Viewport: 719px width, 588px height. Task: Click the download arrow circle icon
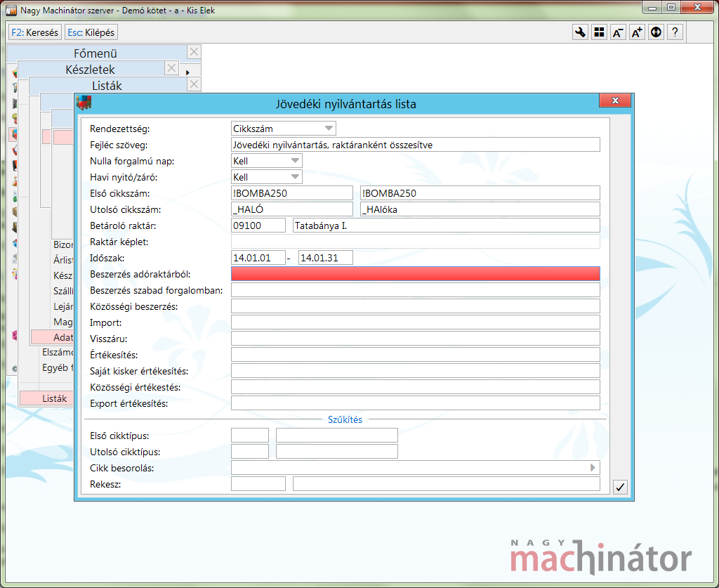[657, 32]
